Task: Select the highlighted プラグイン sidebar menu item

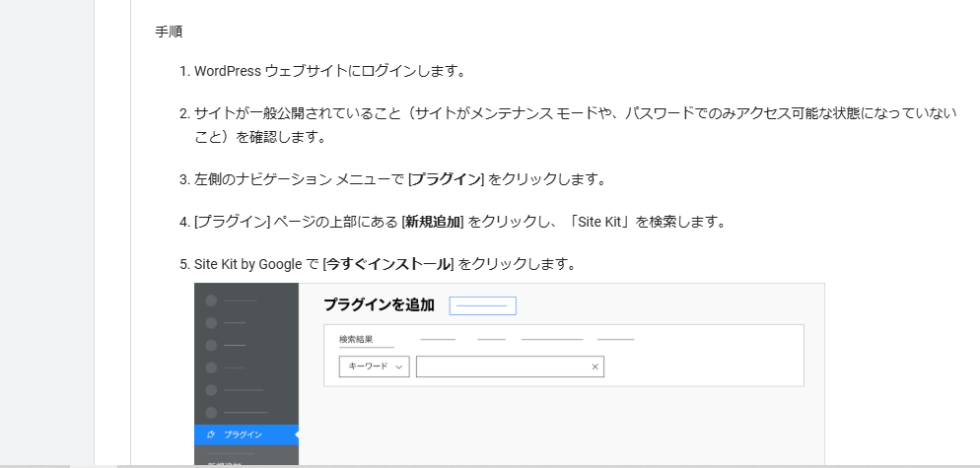Action: click(245, 435)
